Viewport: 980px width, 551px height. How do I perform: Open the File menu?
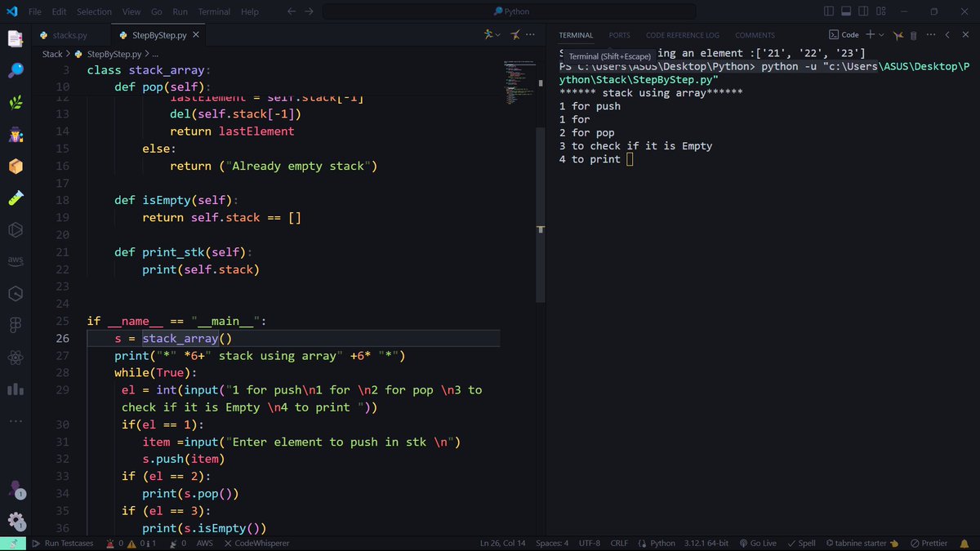coord(35,11)
